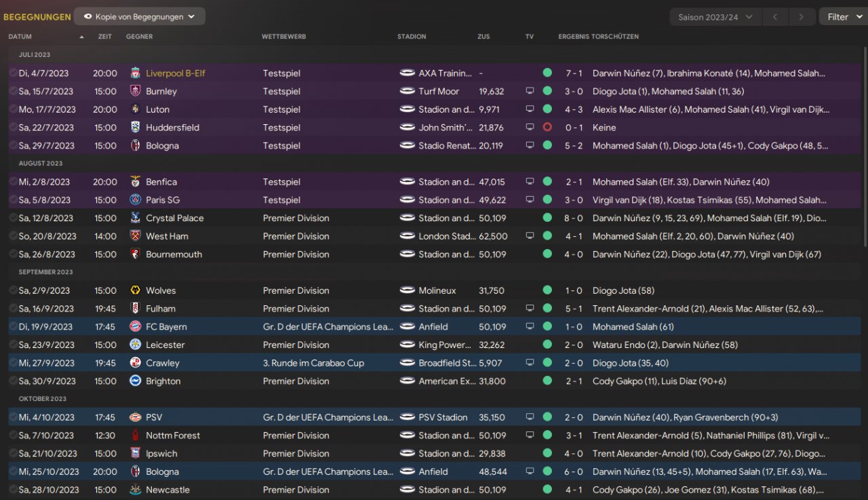
Task: Toggle the check mark for Crystal Palace fixture
Action: tap(13, 218)
